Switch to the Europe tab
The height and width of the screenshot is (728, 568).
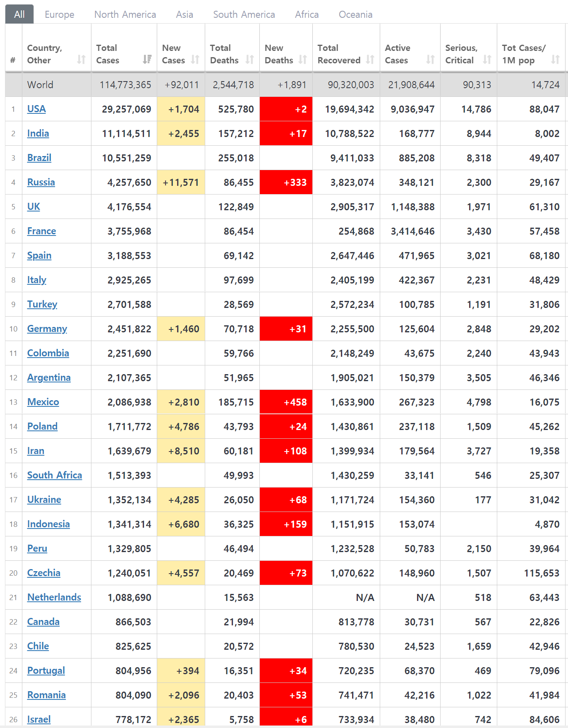(60, 14)
